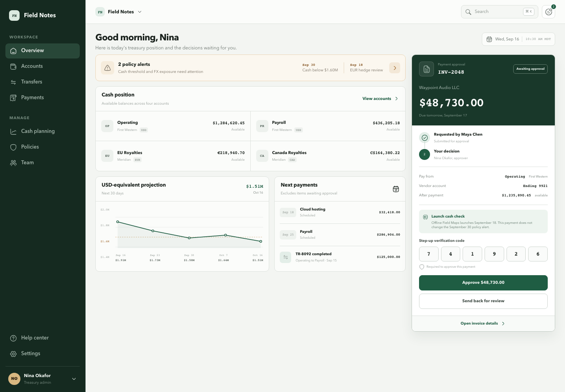Image resolution: width=565 pixels, height=392 pixels.
Task: Click the calendar icon beside Wed, Sep 16
Action: 489,39
